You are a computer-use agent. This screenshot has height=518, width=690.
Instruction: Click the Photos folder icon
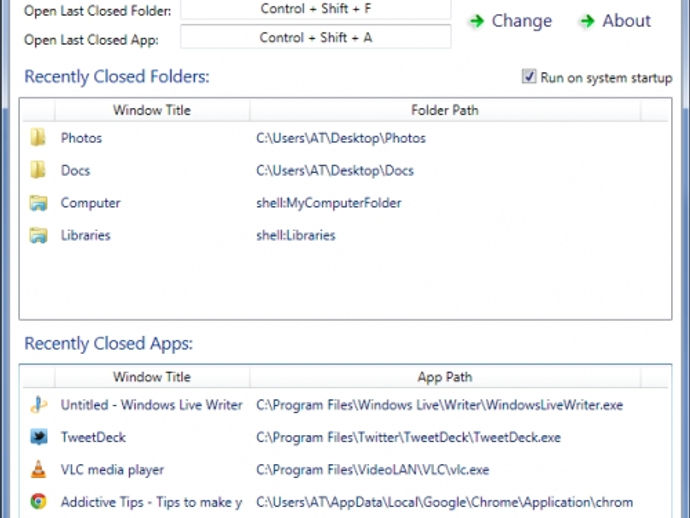(38, 138)
